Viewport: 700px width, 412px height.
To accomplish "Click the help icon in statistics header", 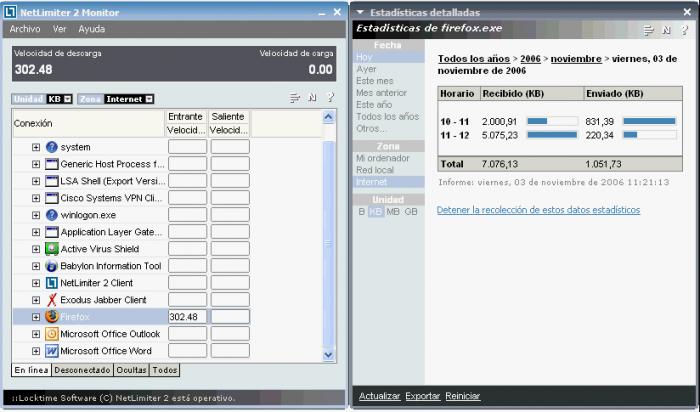I will point(684,30).
